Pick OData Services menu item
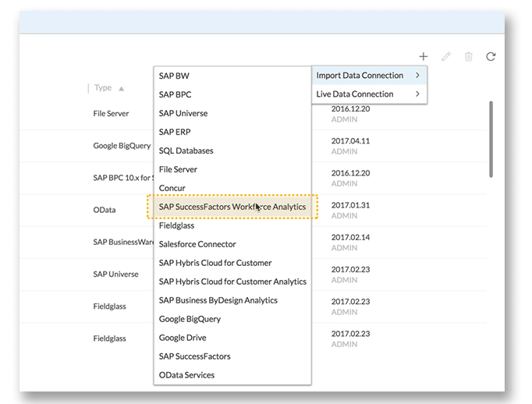The image size is (532, 404). [x=186, y=375]
